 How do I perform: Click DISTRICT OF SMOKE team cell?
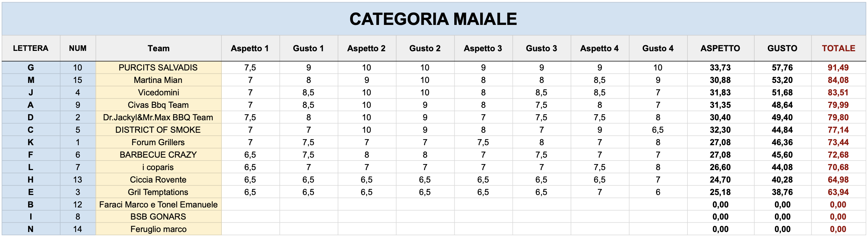[159, 130]
